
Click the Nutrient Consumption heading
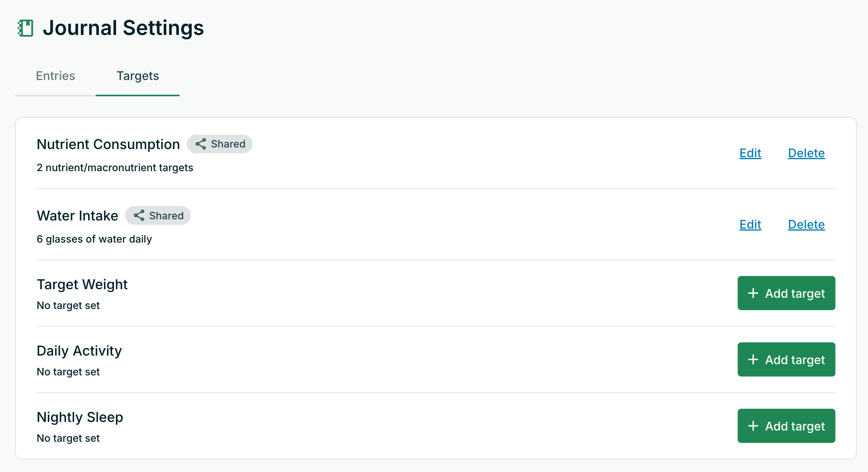click(x=108, y=144)
